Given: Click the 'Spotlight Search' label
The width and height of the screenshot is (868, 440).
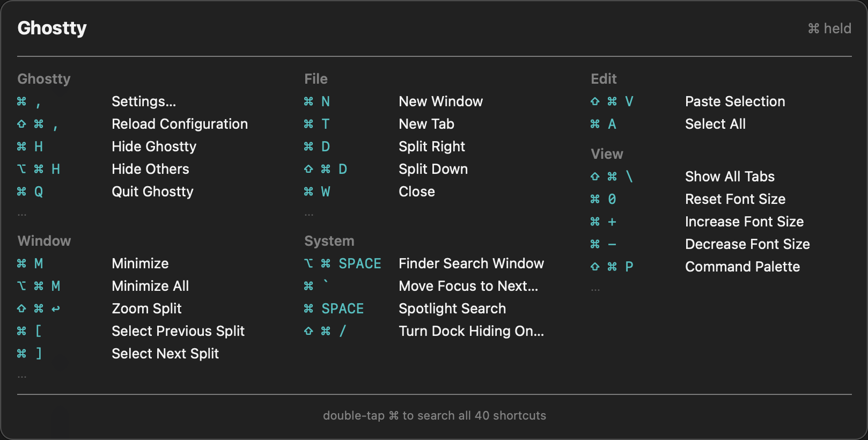Looking at the screenshot, I should 452,309.
